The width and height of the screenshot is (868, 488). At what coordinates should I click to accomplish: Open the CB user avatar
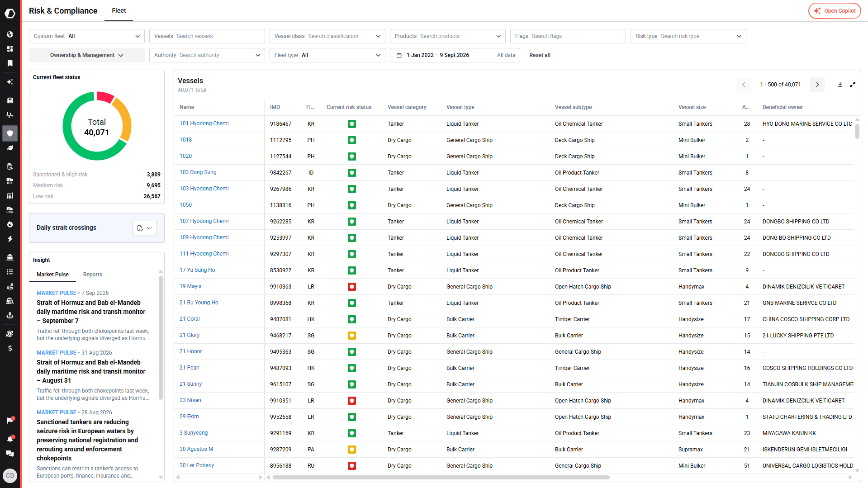(10, 475)
